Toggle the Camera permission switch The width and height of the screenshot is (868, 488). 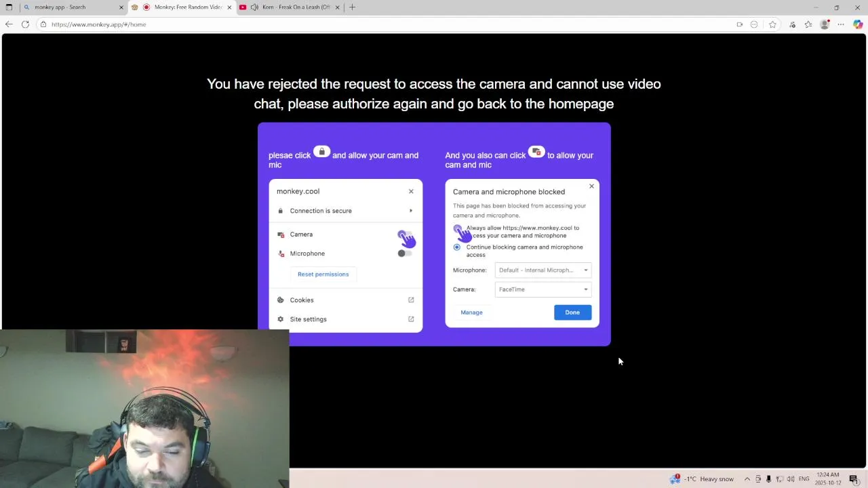[404, 235]
